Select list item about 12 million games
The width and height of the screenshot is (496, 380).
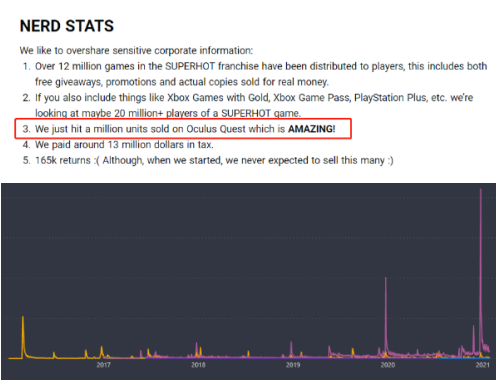(x=255, y=74)
